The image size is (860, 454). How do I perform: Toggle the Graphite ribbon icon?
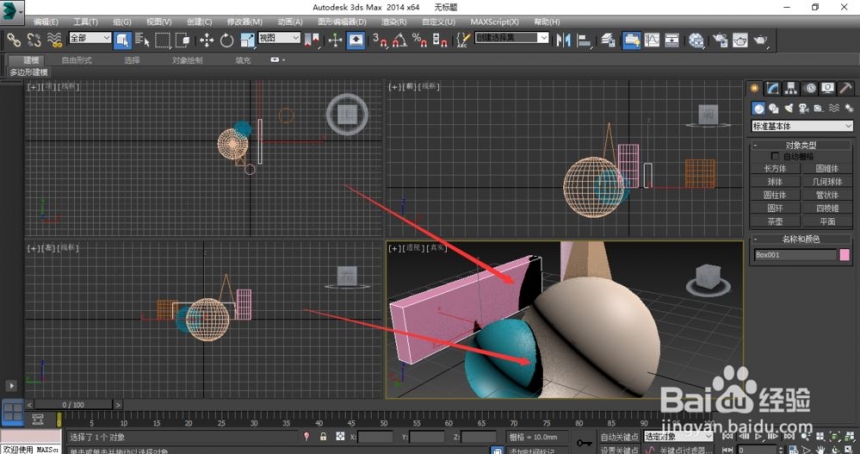[631, 40]
